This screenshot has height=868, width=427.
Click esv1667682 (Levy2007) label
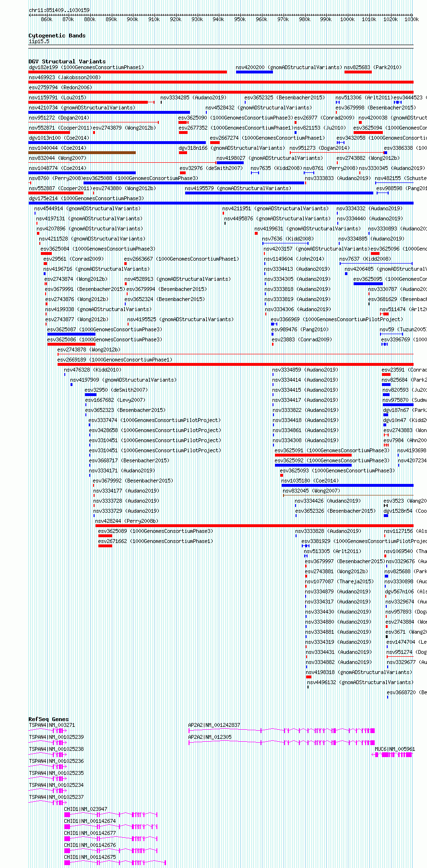115,400
